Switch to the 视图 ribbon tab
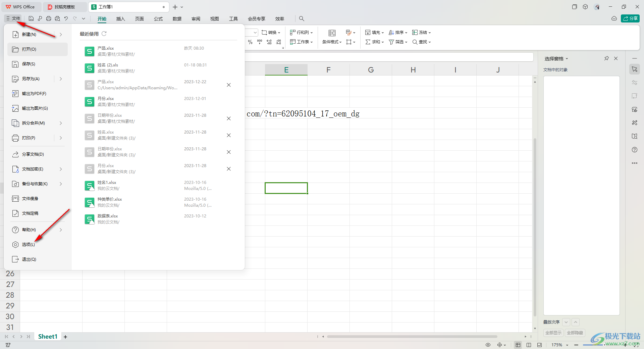 click(214, 19)
